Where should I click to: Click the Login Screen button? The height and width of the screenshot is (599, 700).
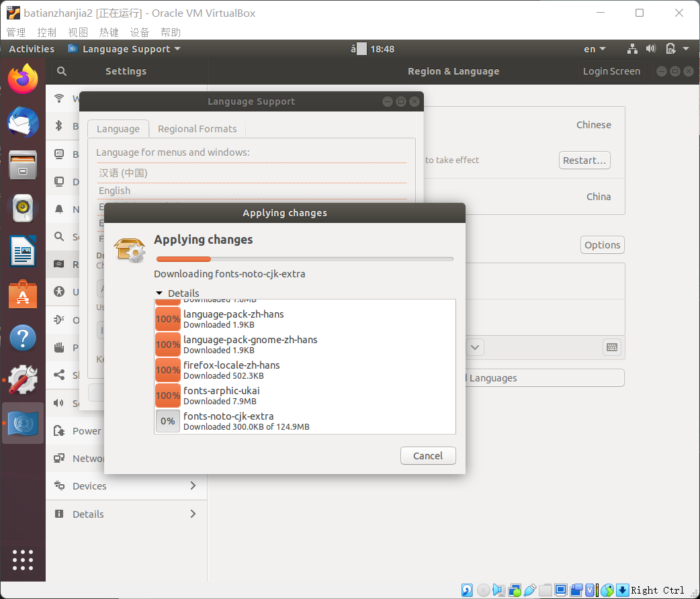pos(611,71)
